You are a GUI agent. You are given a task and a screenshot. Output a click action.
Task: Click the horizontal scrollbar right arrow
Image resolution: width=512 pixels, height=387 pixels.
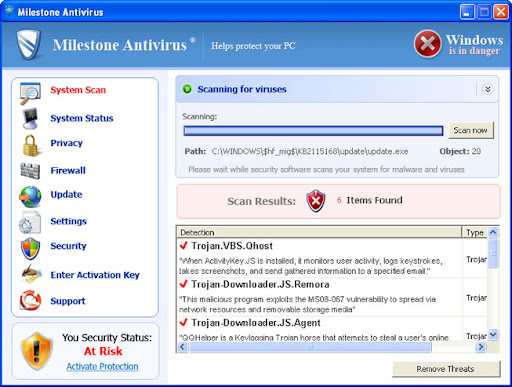coord(480,347)
